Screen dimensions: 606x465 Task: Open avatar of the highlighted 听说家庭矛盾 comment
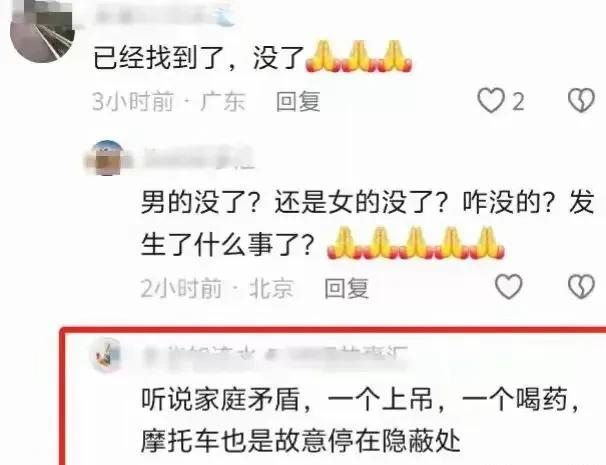(107, 355)
